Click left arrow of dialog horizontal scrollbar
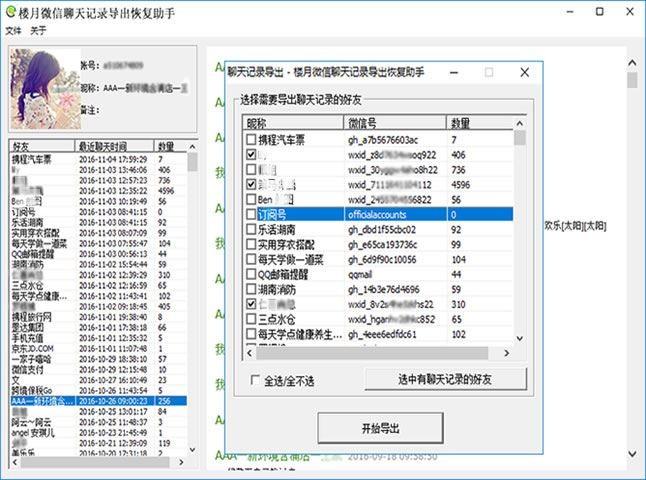 [x=249, y=353]
